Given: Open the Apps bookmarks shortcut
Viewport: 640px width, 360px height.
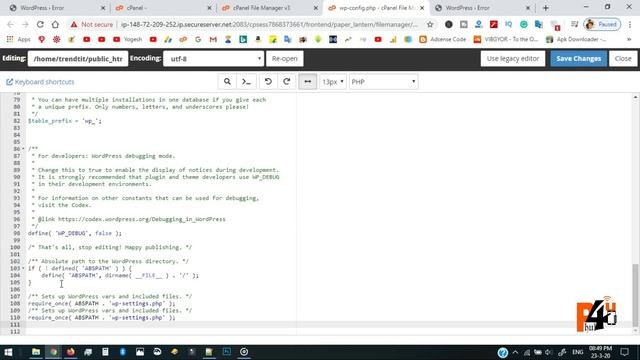Looking at the screenshot, I should 19,40.
